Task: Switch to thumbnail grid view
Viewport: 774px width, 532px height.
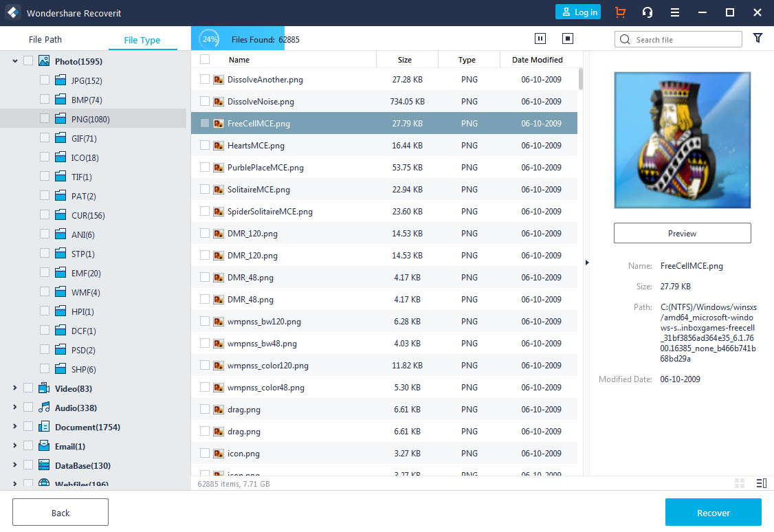Action: click(740, 483)
